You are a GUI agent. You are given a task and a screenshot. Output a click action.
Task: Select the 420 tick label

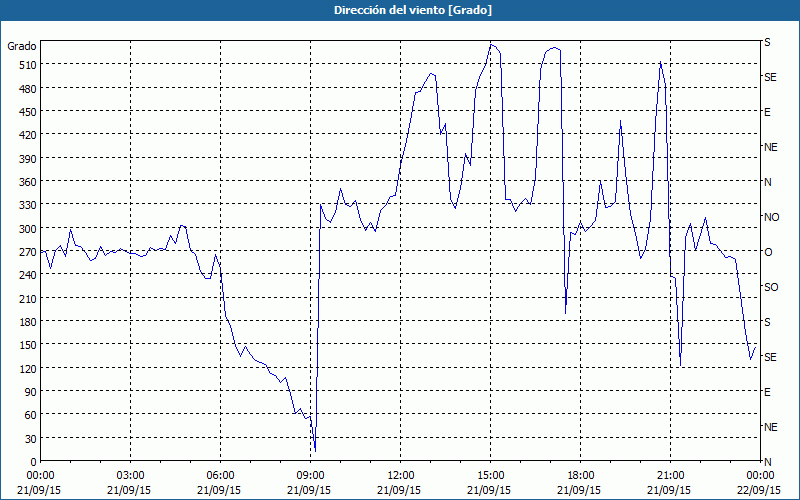coord(27,135)
